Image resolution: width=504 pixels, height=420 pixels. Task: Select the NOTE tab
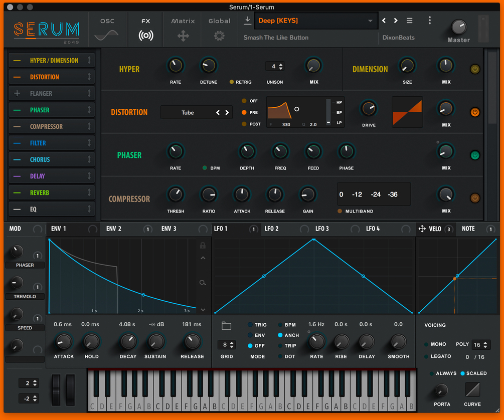tap(468, 229)
